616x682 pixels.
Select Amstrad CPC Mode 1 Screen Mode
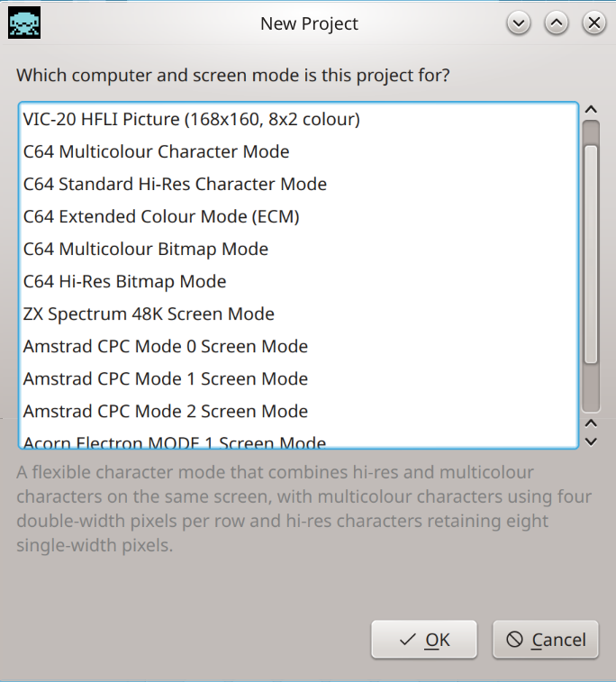pyautogui.click(x=299, y=379)
